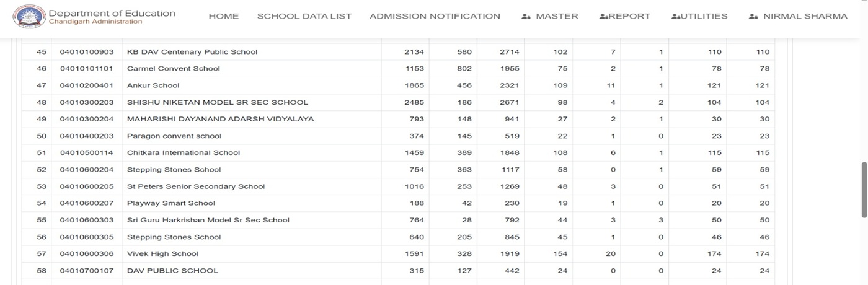Click Stepping Stones School in row 56
The height and width of the screenshot is (285, 868).
pyautogui.click(x=174, y=237)
